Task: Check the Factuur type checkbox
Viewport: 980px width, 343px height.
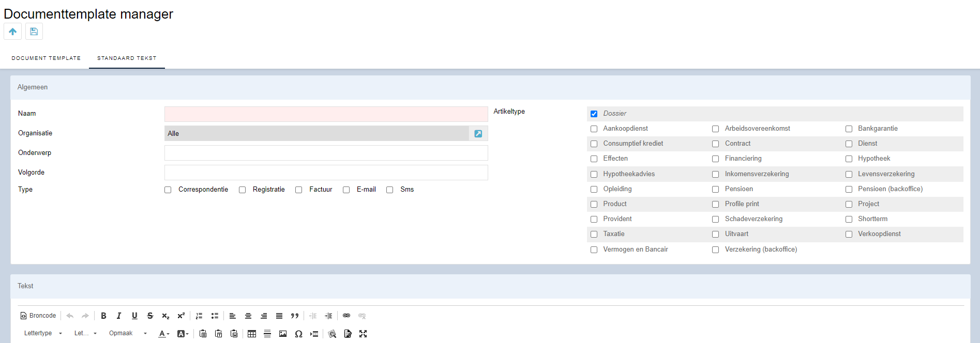Action: tap(299, 190)
